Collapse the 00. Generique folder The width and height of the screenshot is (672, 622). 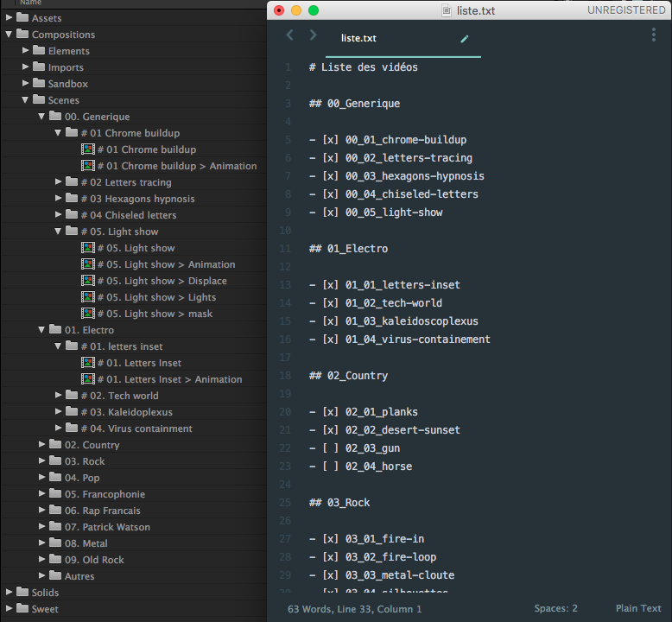coord(41,116)
